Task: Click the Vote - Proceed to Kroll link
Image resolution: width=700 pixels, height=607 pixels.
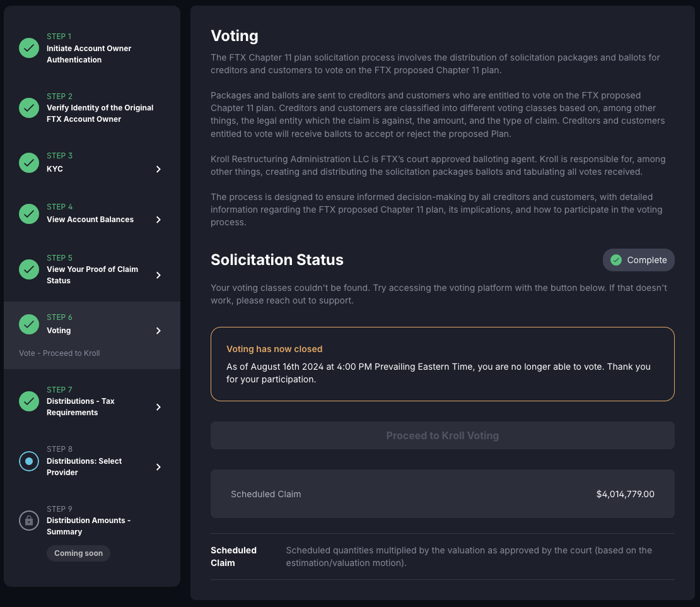Action: pyautogui.click(x=59, y=353)
